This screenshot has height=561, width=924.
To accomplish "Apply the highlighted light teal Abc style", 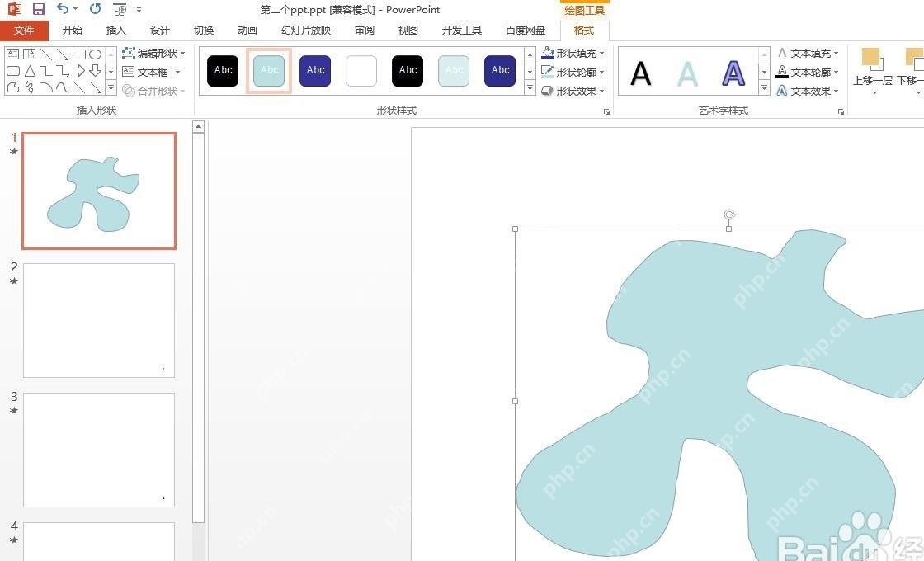I will pos(269,71).
